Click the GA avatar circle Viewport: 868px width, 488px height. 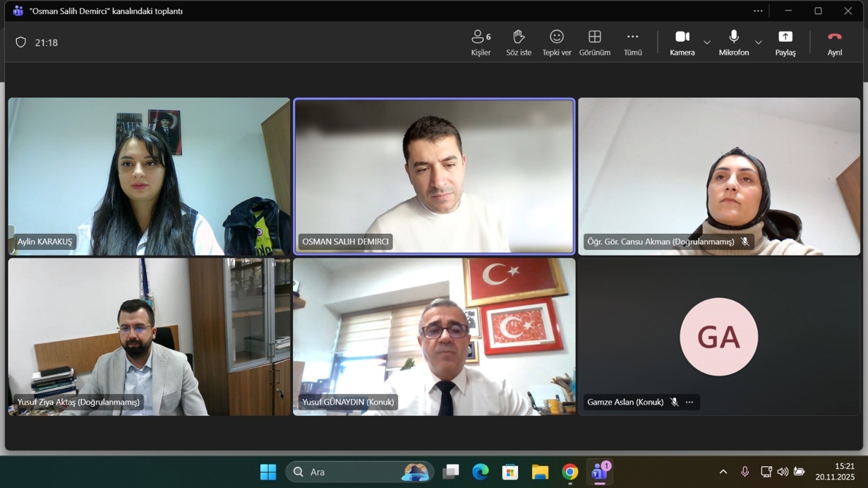click(x=718, y=337)
